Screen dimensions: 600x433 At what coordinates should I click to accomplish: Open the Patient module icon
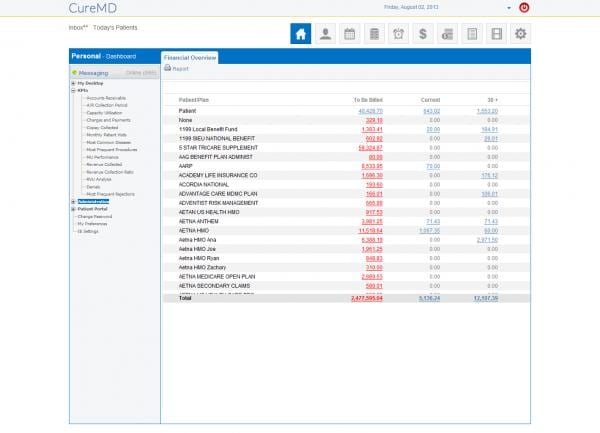point(325,34)
